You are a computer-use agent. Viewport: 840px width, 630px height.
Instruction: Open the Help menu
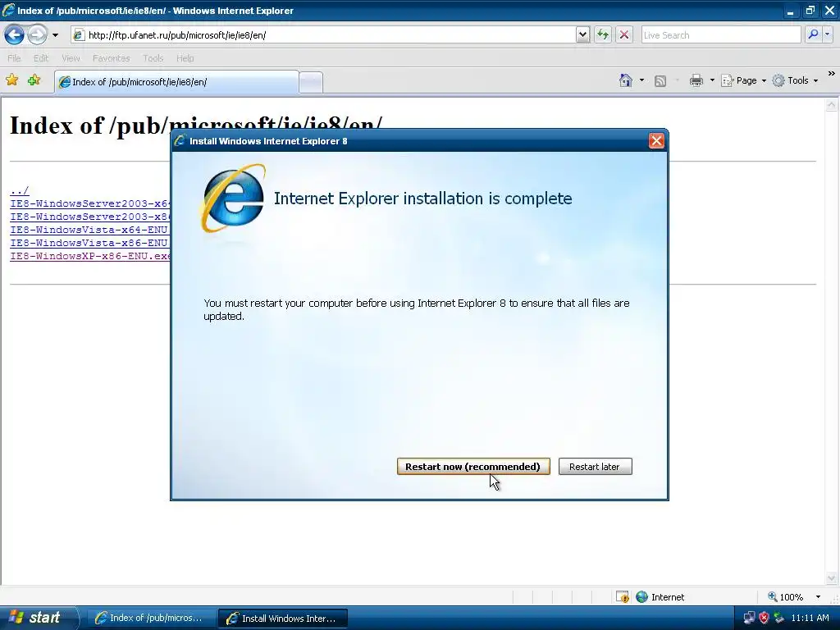pyautogui.click(x=185, y=58)
